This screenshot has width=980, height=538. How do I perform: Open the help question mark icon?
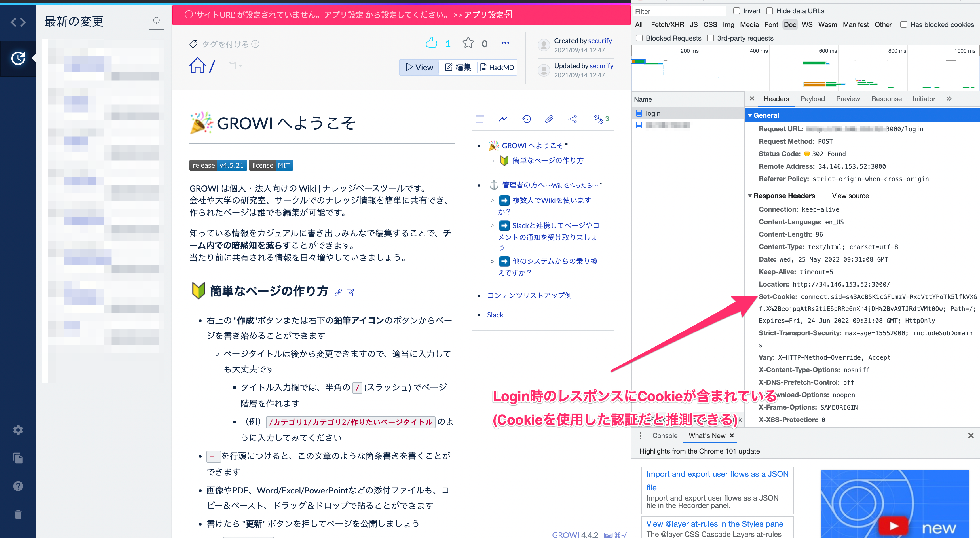coord(18,486)
